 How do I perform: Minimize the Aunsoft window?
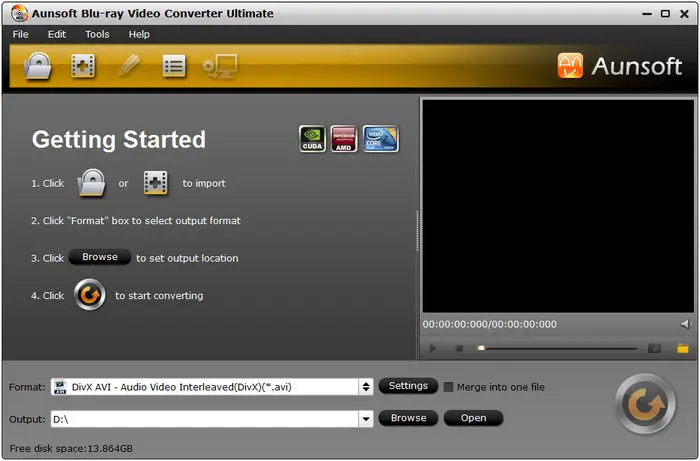tap(646, 14)
